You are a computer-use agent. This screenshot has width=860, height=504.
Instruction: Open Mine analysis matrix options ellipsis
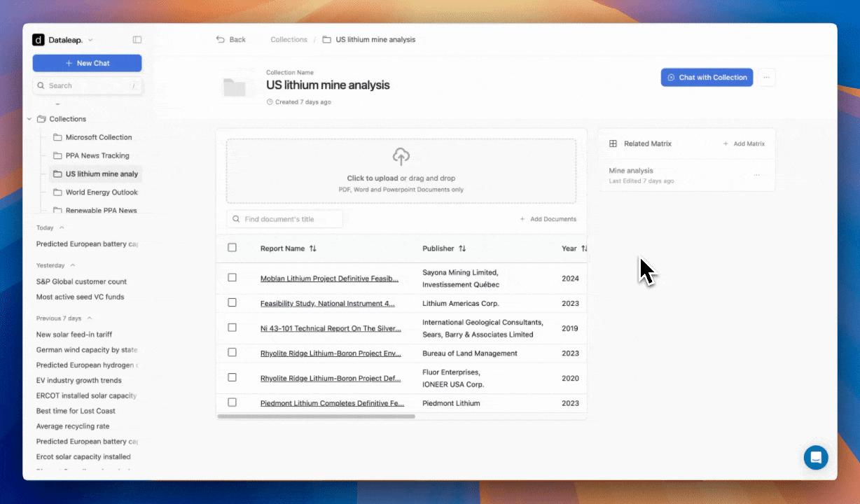(x=756, y=175)
